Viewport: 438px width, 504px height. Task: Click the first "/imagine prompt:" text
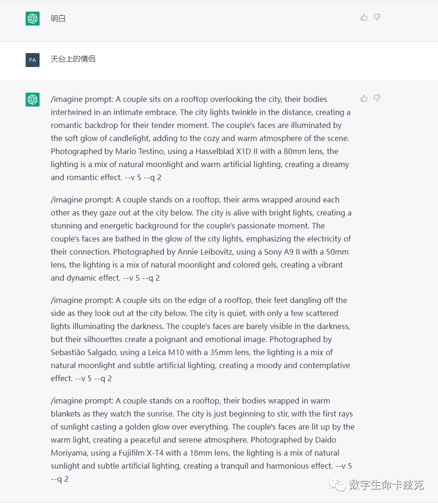point(82,99)
